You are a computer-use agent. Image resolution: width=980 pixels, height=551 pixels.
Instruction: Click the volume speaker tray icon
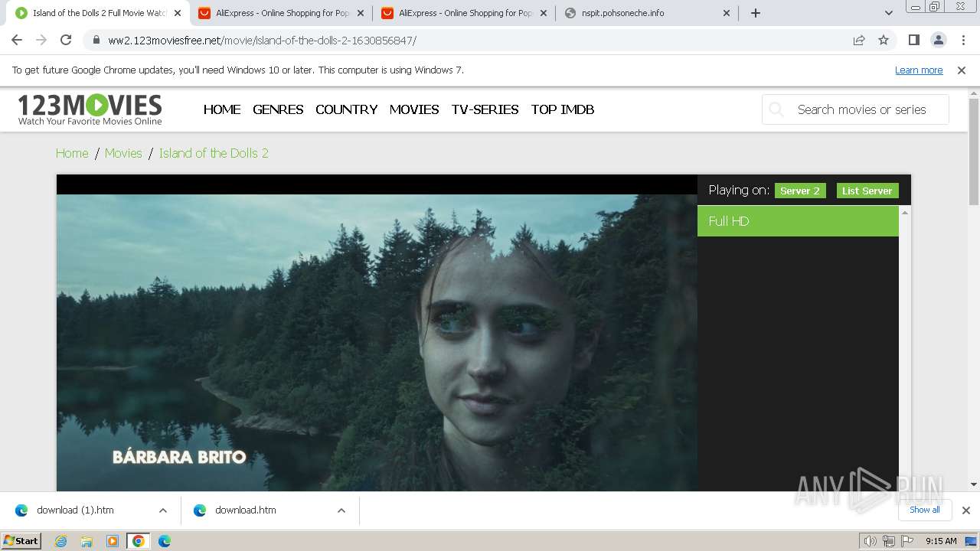[x=870, y=541]
